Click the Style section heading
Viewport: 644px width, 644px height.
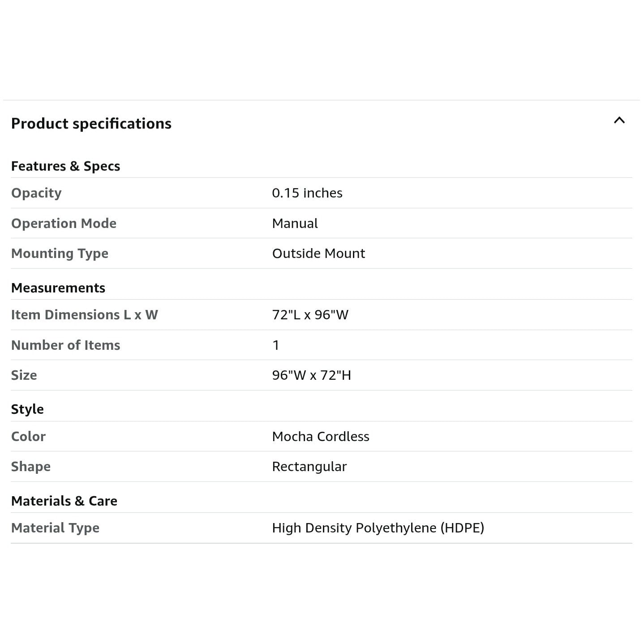tap(27, 409)
